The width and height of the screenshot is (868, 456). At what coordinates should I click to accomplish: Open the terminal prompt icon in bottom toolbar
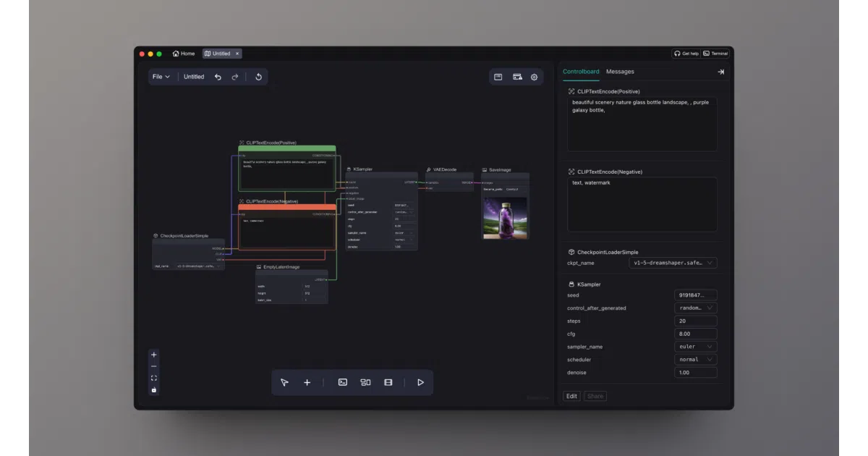click(343, 382)
